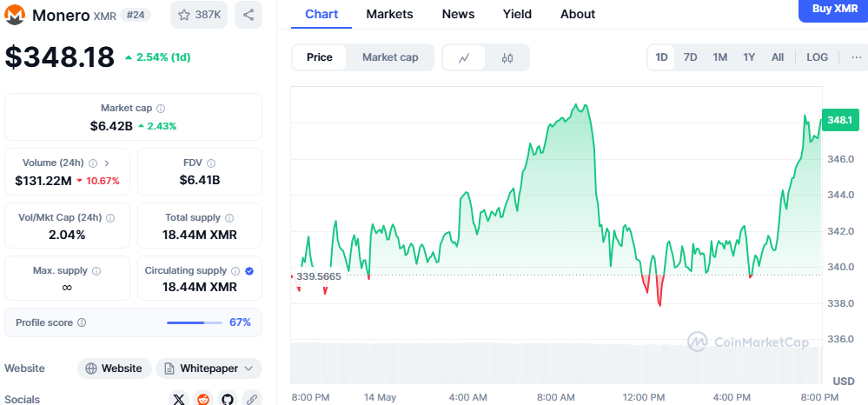Open the X (Twitter) social link
The height and width of the screenshot is (405, 868).
coord(179,399)
